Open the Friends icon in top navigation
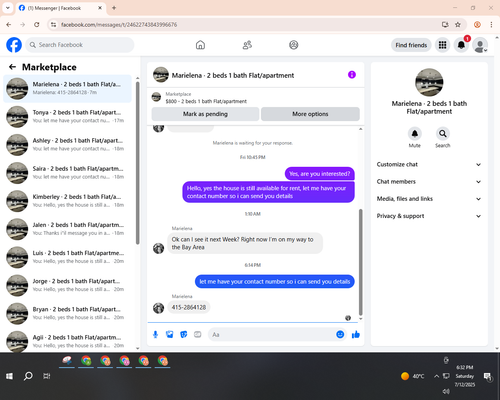 [x=247, y=45]
